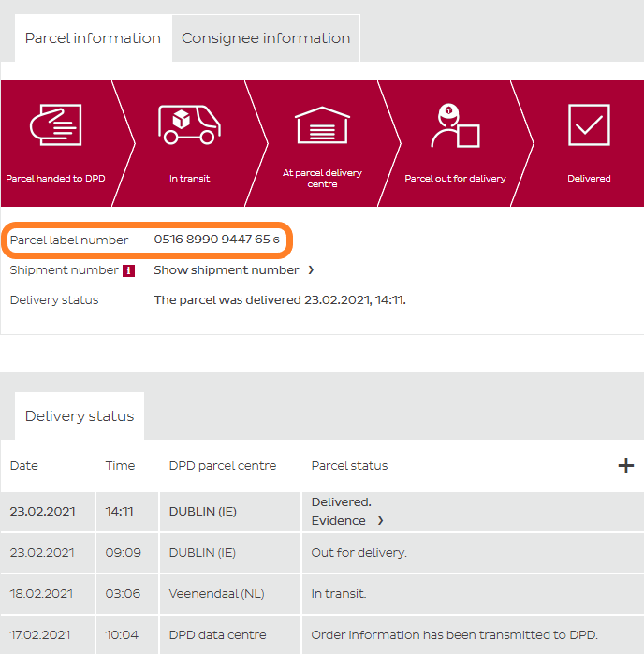Switch to the Parcel information tab

(x=93, y=38)
